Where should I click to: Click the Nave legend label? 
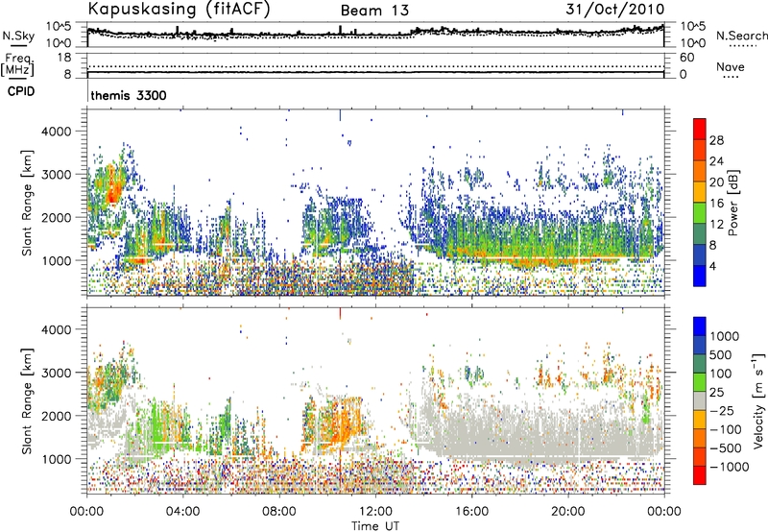730,66
